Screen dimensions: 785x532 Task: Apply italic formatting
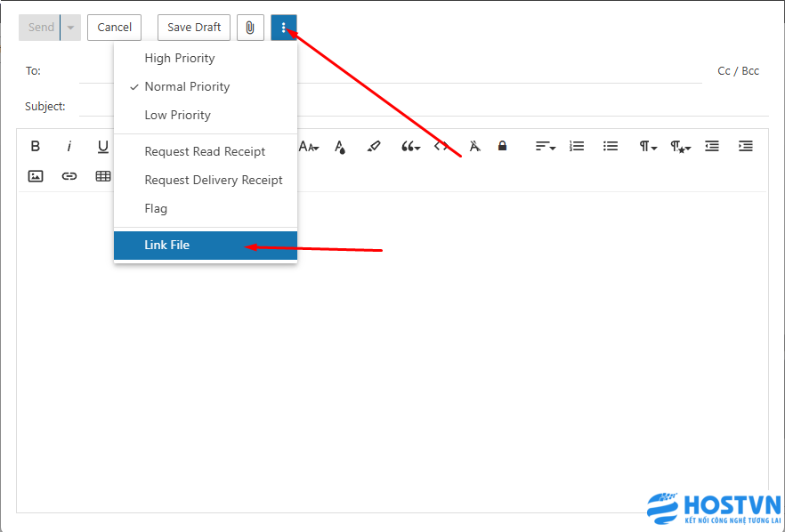69,147
